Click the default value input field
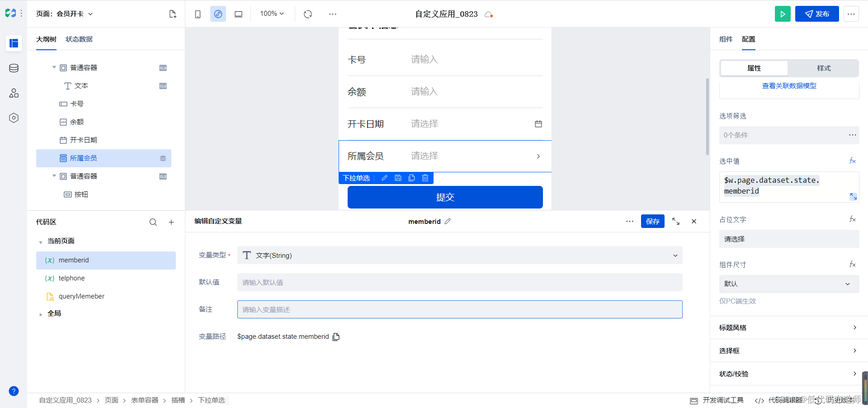Image resolution: width=868 pixels, height=408 pixels. pyautogui.click(x=460, y=282)
